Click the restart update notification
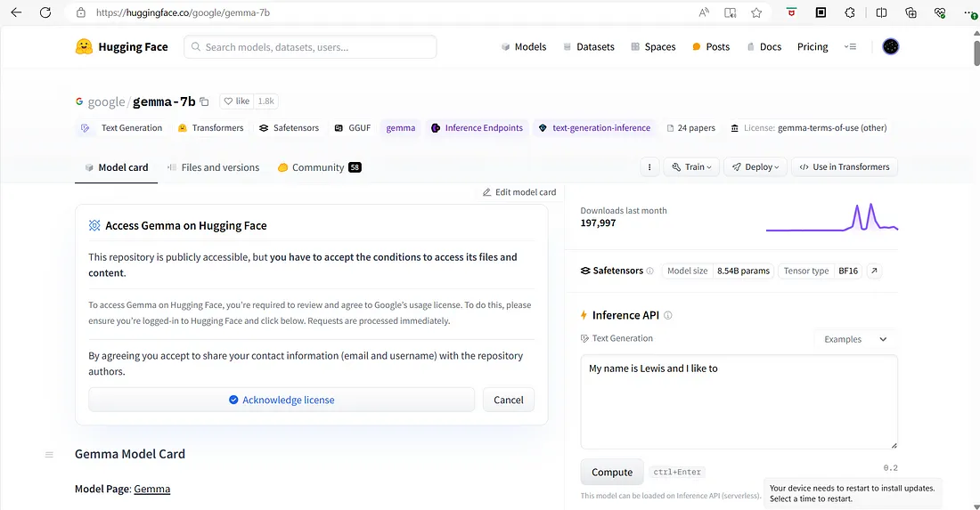980x510 pixels. [852, 494]
